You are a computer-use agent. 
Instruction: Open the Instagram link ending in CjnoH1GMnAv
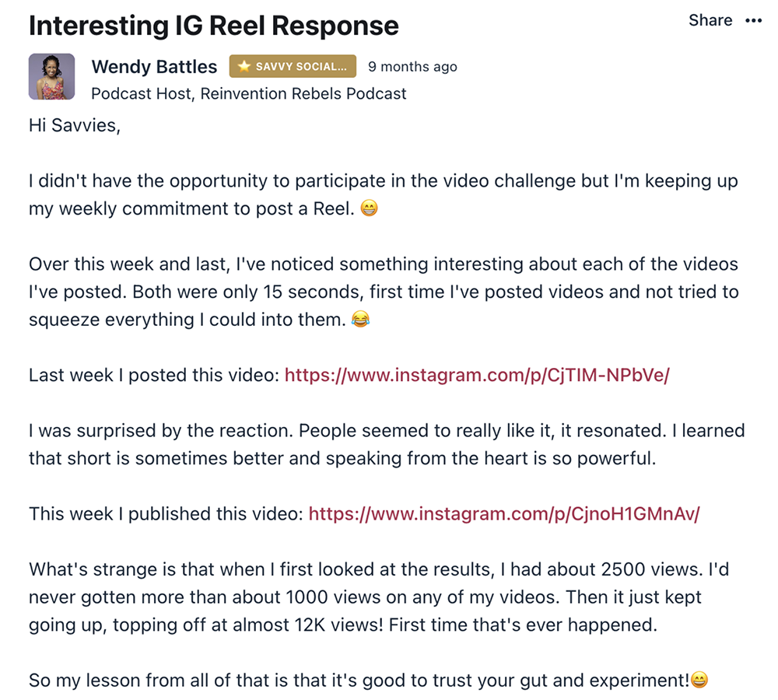click(x=504, y=514)
